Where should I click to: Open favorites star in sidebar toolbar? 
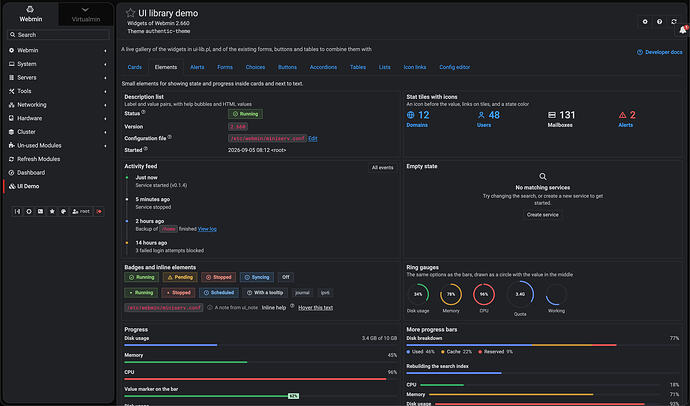(x=52, y=212)
